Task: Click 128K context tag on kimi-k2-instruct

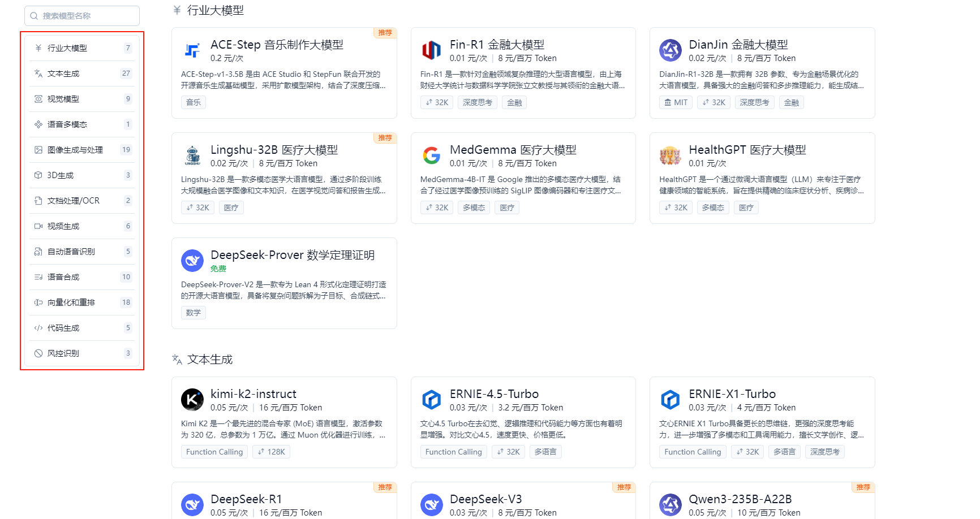Action: [x=271, y=452]
